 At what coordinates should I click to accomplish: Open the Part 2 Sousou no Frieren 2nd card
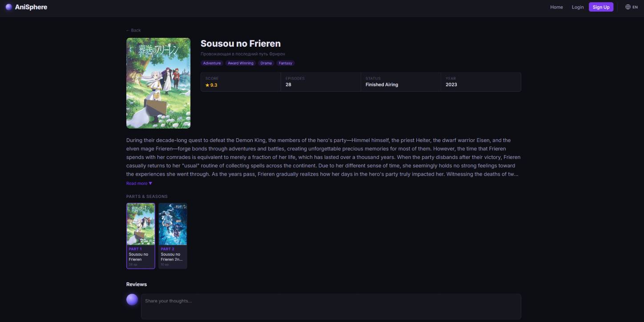pos(173,236)
